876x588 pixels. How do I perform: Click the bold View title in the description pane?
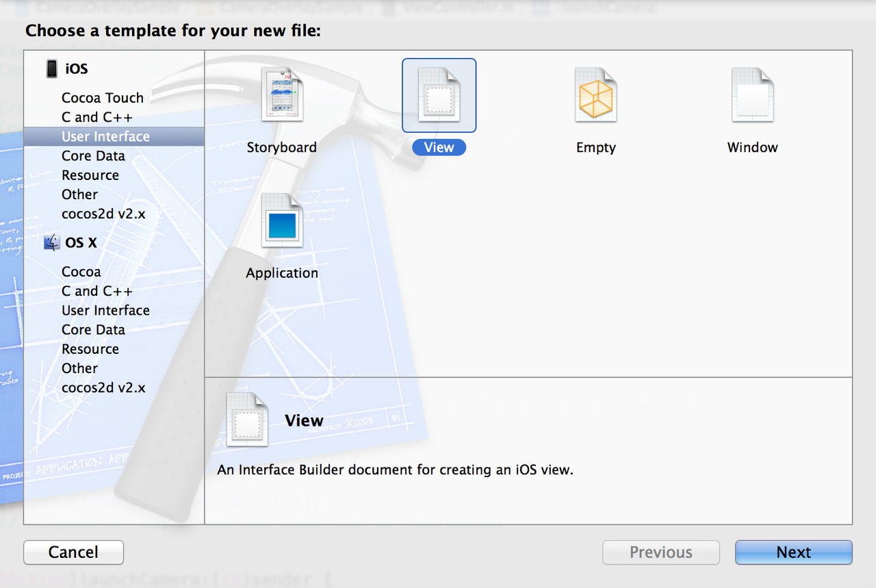tap(304, 420)
